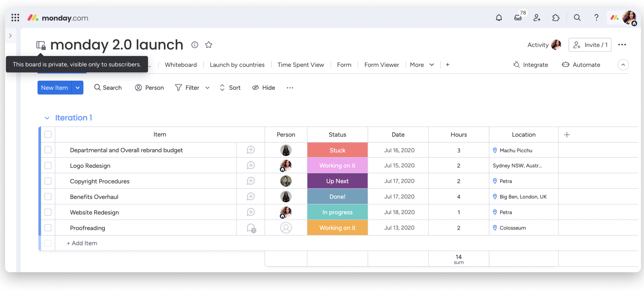Image resolution: width=644 pixels, height=294 pixels.
Task: Open the New Item dropdown arrow
Action: pyautogui.click(x=77, y=88)
